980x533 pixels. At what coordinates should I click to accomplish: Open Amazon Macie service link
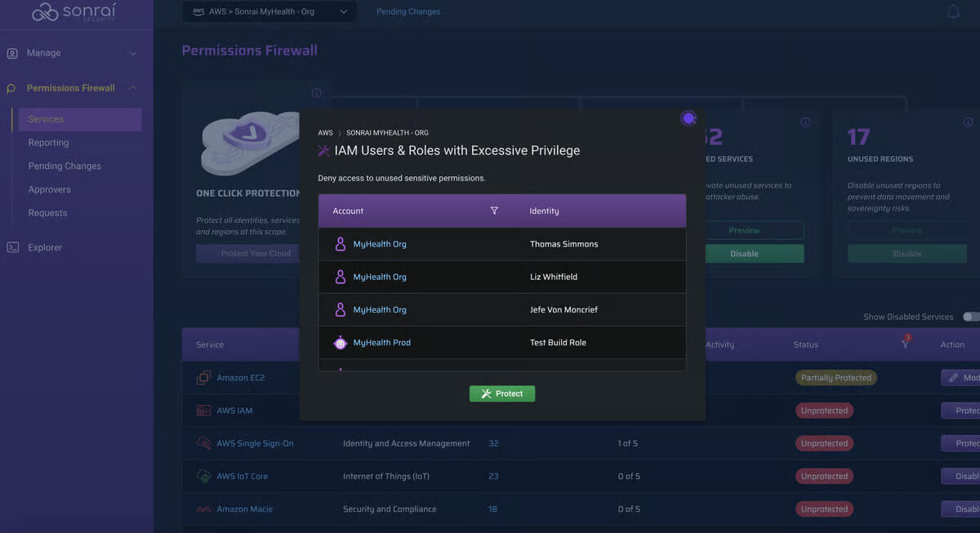tap(244, 509)
